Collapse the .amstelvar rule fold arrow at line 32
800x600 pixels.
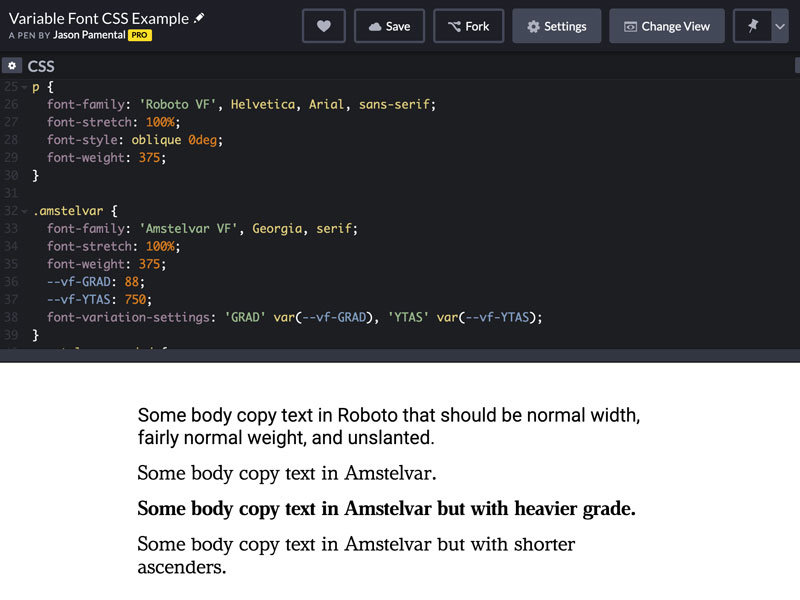[x=27, y=213]
